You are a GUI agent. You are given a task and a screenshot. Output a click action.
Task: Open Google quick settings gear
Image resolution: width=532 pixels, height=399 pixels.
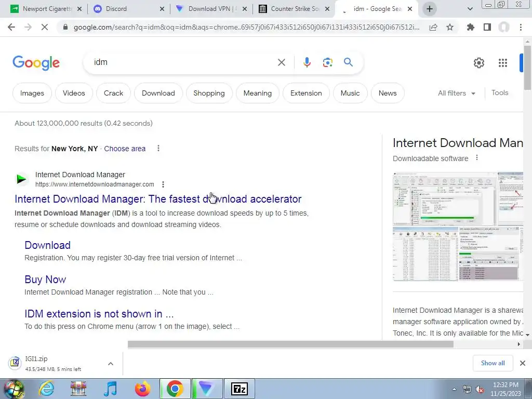point(478,63)
